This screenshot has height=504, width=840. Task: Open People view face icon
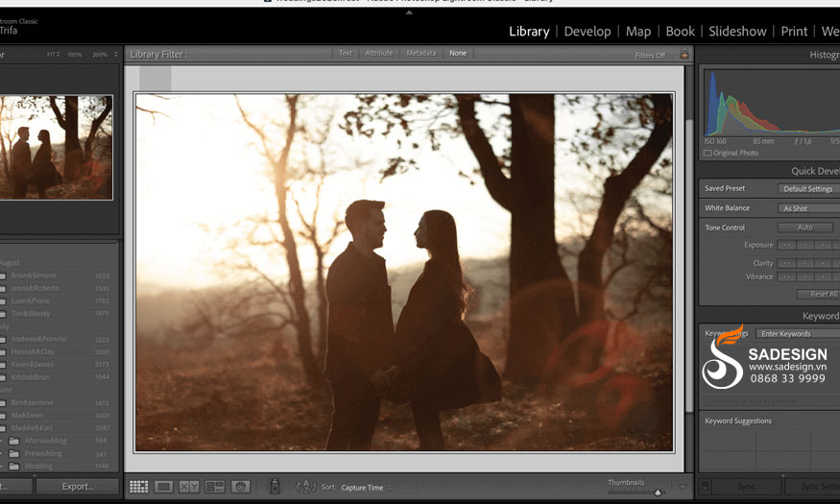[240, 487]
